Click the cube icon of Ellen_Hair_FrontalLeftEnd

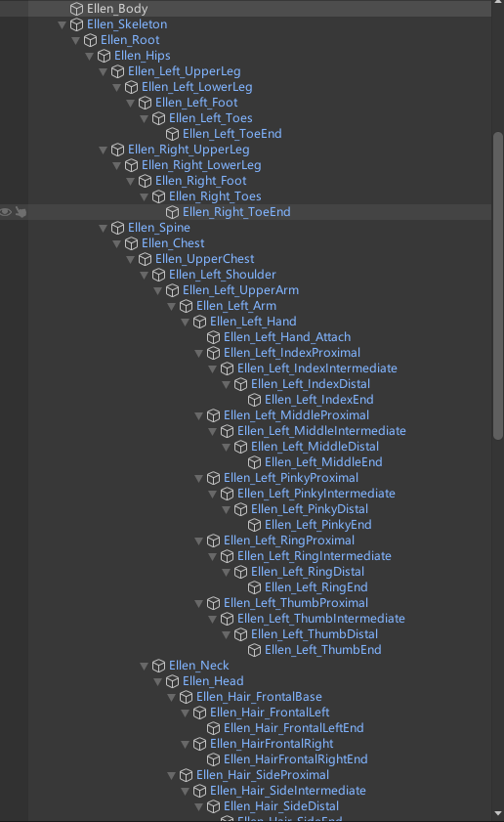(213, 728)
